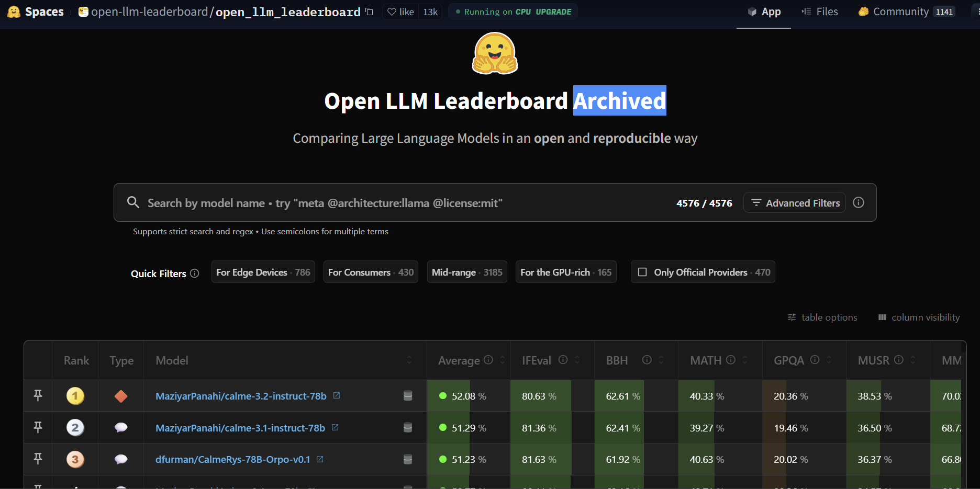980x489 pixels.
Task: Click the Average column info icon
Action: point(488,360)
